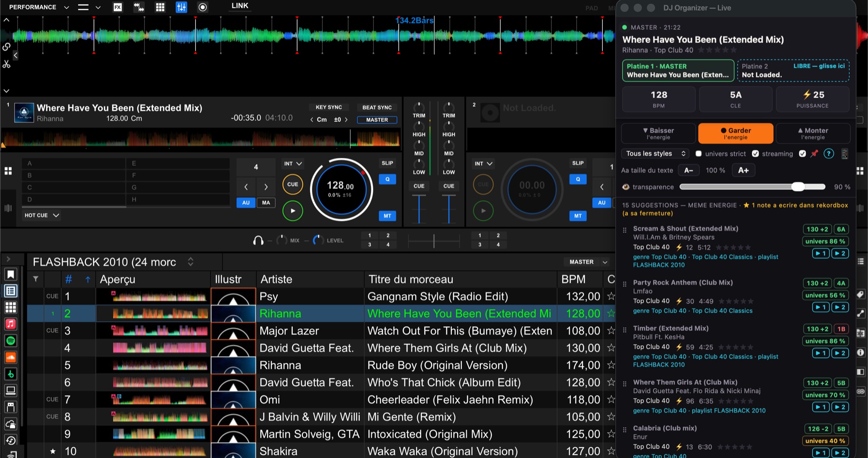The width and height of the screenshot is (868, 458).
Task: Open the PERFORMANCE mode dropdown
Action: [39, 7]
